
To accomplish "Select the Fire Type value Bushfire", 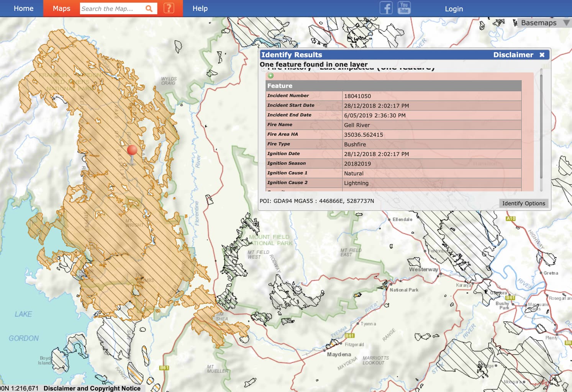I will [355, 144].
